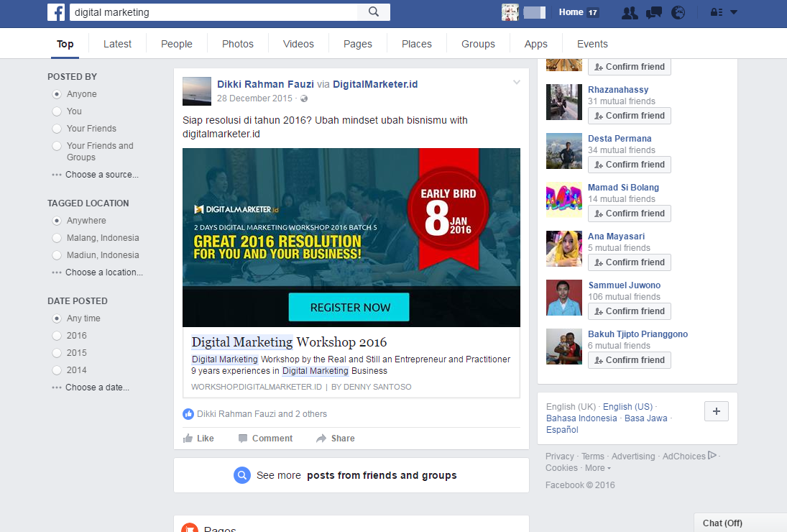Switch to the Photos tab
Viewport: 787px width, 532px height.
tap(238, 44)
